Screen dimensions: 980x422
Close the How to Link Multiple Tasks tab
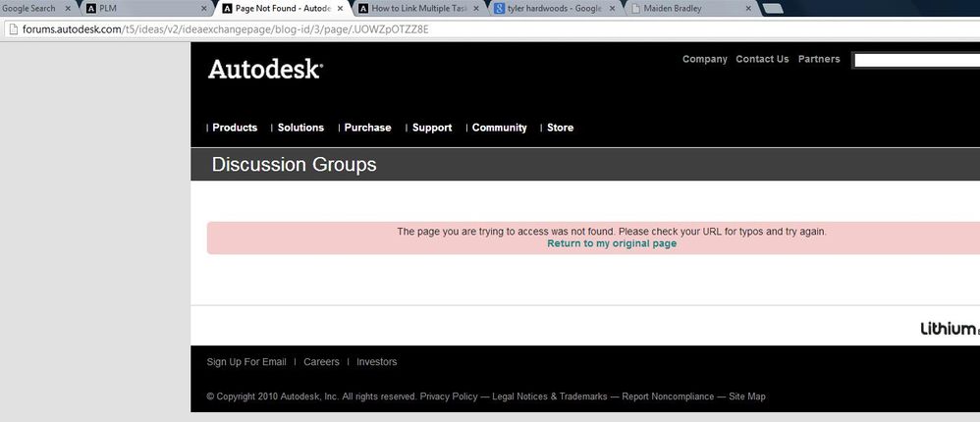tap(476, 9)
